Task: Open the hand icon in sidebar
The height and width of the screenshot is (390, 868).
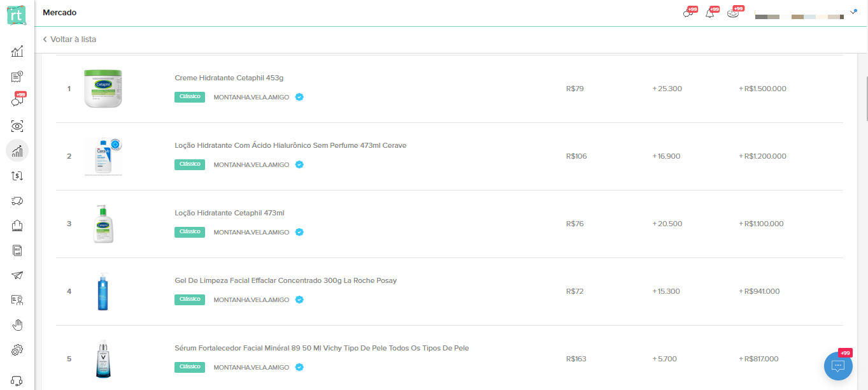Action: pyautogui.click(x=17, y=325)
